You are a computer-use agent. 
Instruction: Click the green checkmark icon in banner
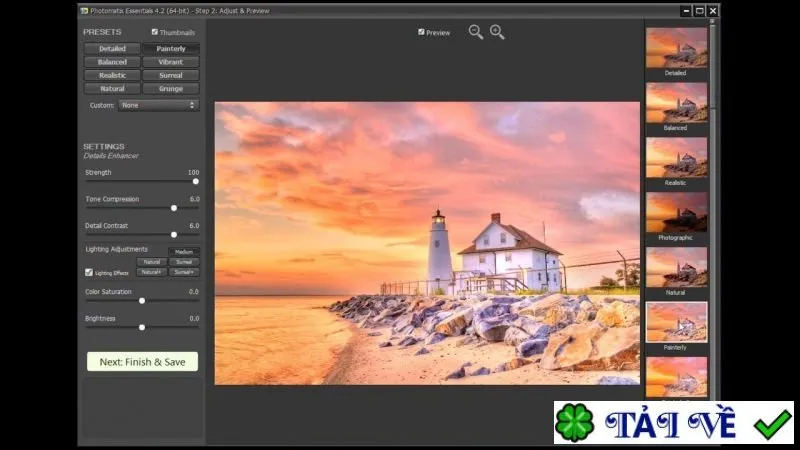click(772, 424)
